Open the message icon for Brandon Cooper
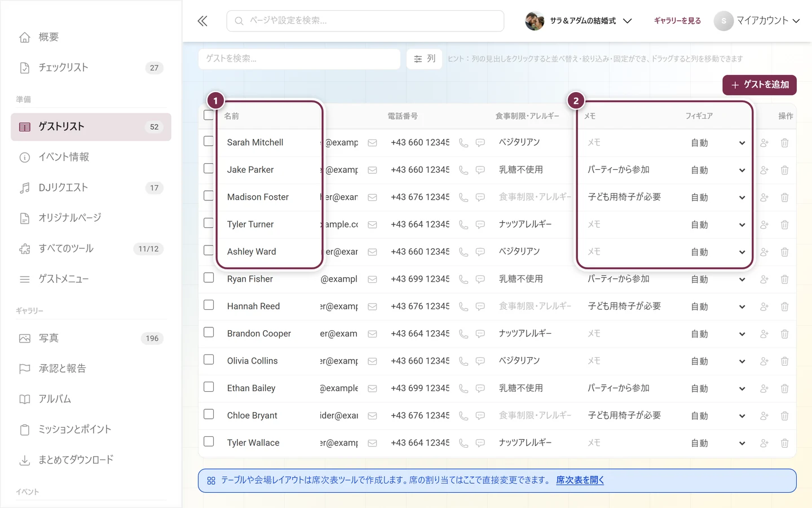This screenshot has height=508, width=812. pyautogui.click(x=480, y=334)
